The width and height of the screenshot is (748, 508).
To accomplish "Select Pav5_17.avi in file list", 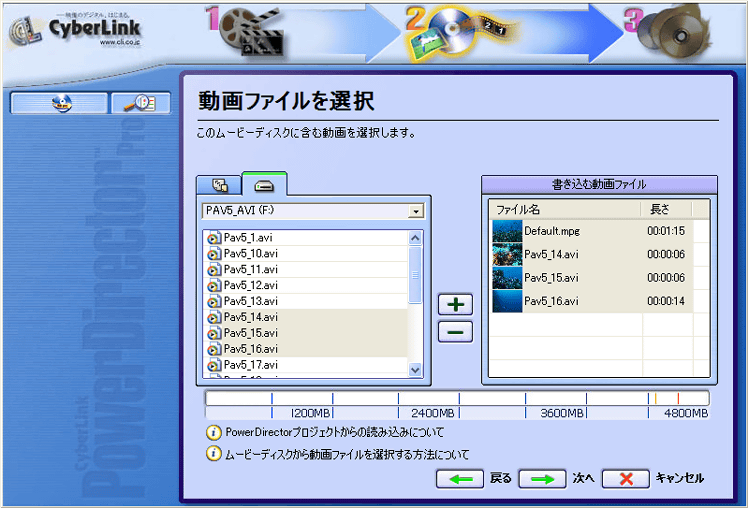I will coord(305,365).
